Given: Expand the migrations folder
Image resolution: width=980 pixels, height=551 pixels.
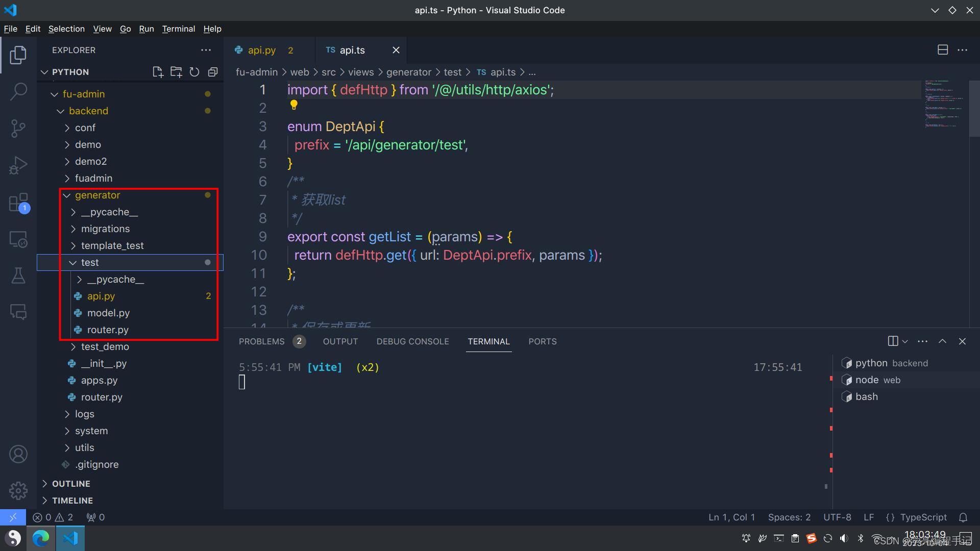Looking at the screenshot, I should 105,229.
